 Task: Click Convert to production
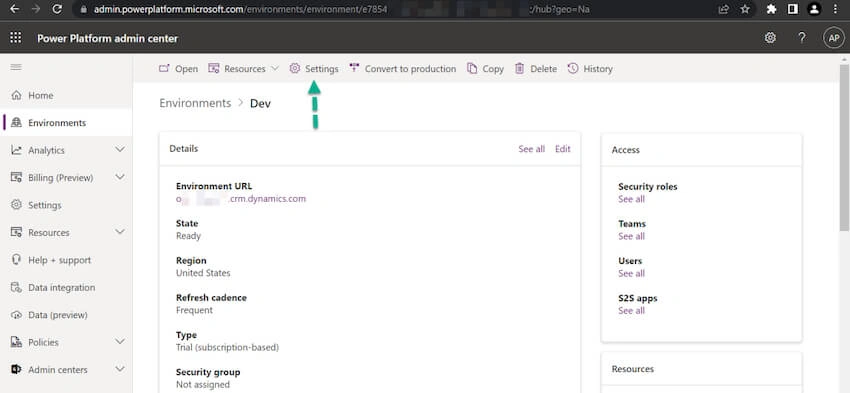point(403,69)
